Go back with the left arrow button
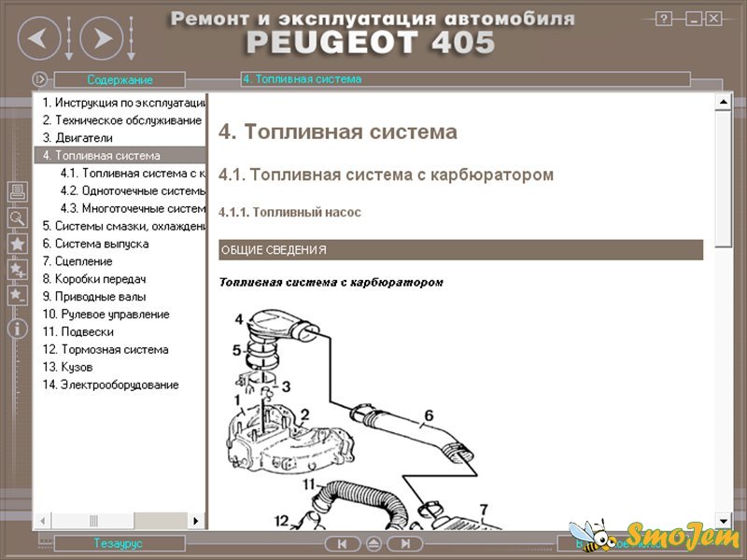The height and width of the screenshot is (560, 747). [39, 38]
